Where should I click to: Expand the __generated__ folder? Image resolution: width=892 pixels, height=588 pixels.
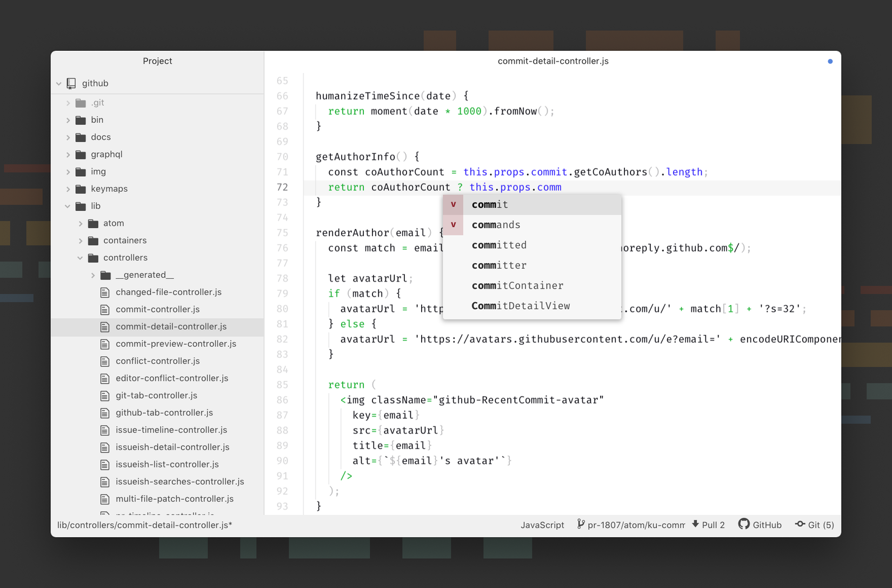(92, 275)
